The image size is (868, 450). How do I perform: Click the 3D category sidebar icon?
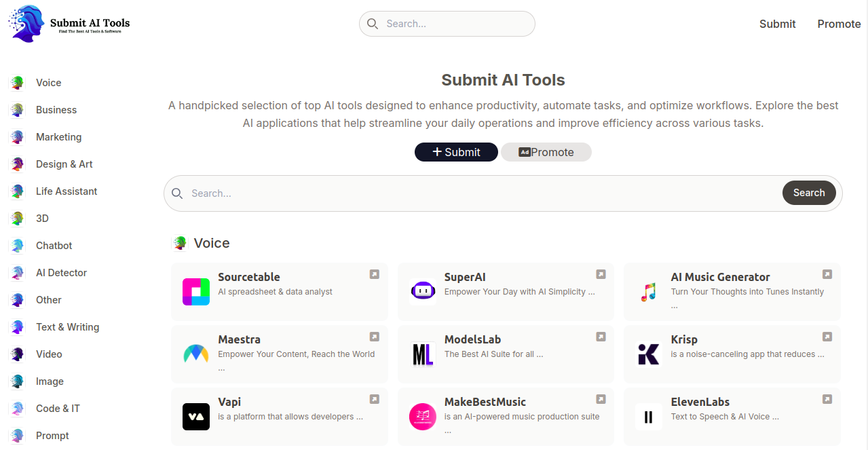tap(16, 219)
